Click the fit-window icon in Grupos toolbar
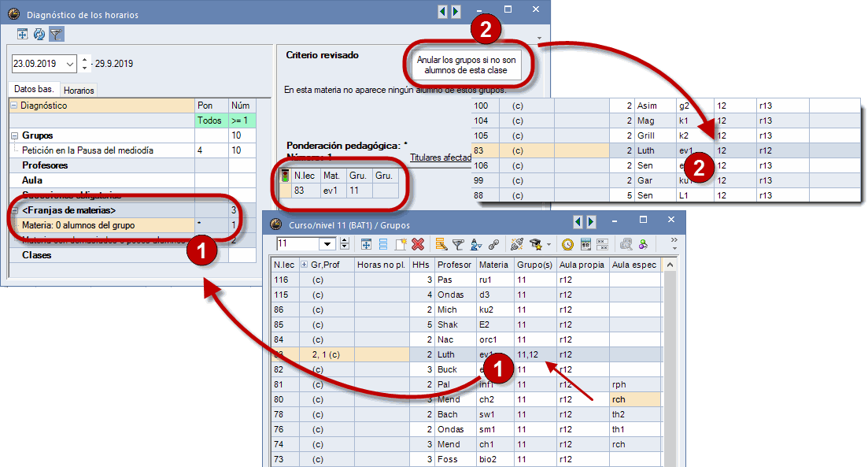The width and height of the screenshot is (868, 467). click(x=366, y=244)
